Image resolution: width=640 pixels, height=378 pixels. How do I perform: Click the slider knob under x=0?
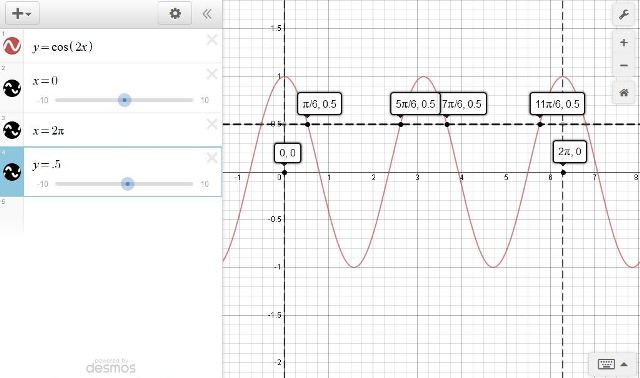[124, 100]
